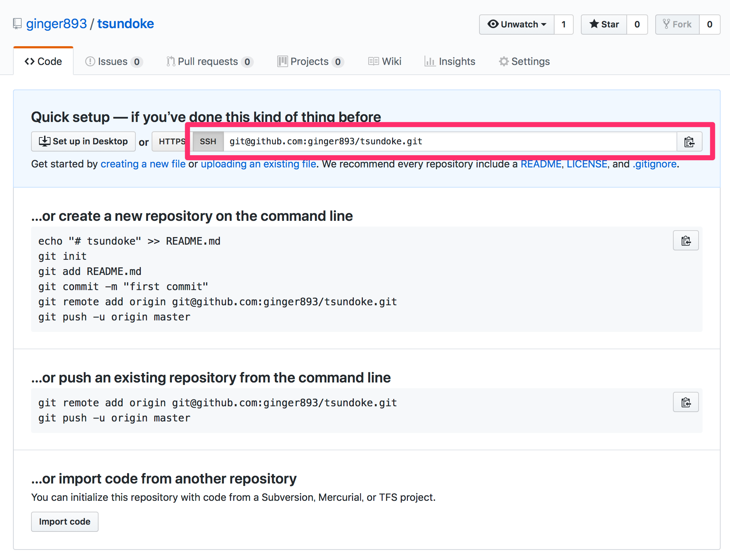Click the 'git commit -m "first commit"' line
Screen dimensions: 730x560
tap(123, 287)
